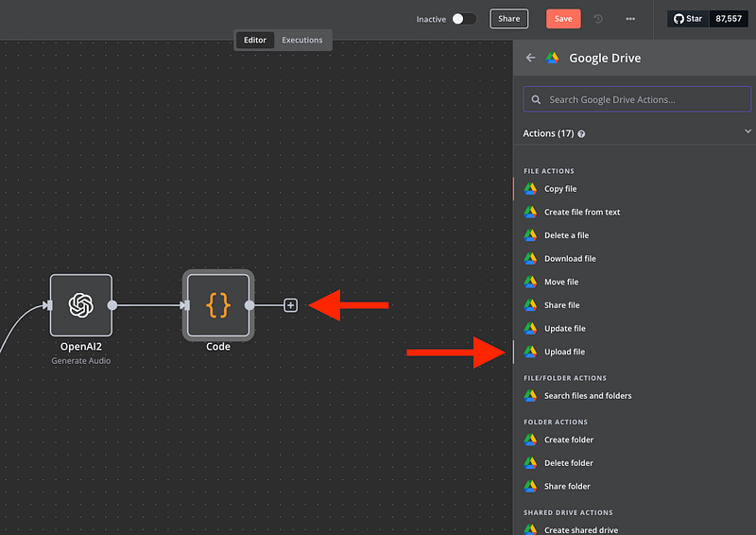Click the GitHub Star button
Image resolution: width=756 pixels, height=535 pixels.
coord(688,19)
